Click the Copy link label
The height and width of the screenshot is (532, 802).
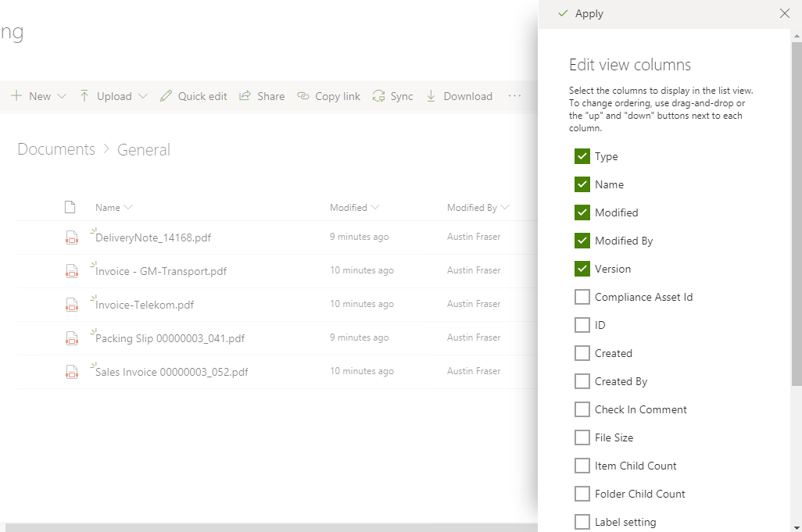[338, 96]
